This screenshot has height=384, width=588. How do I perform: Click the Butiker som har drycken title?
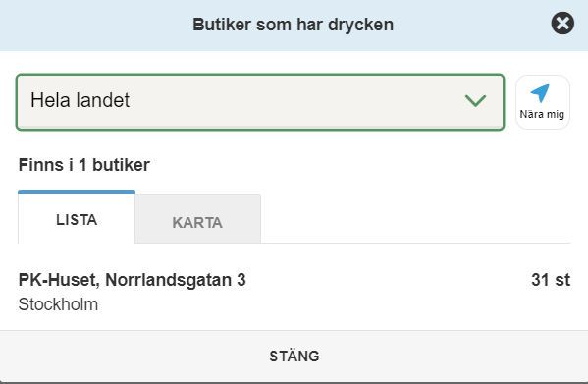(x=293, y=25)
